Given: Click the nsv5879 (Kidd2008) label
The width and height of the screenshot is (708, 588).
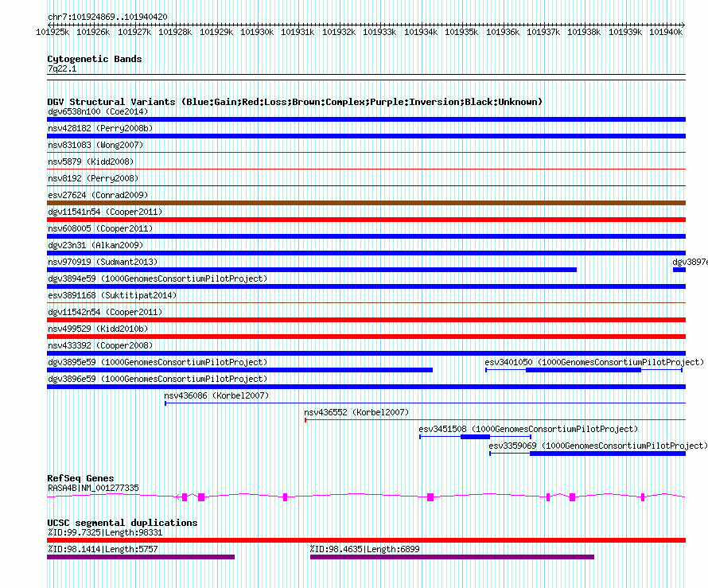Looking at the screenshot, I should tap(91, 162).
